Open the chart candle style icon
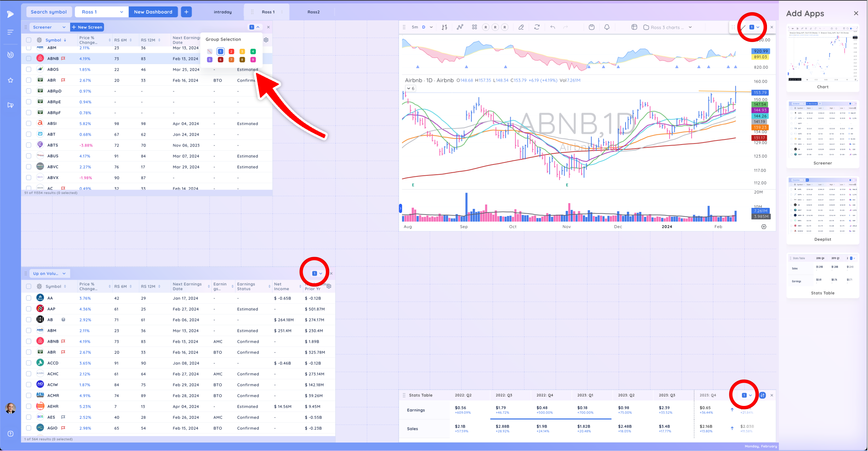868x451 pixels. (445, 27)
